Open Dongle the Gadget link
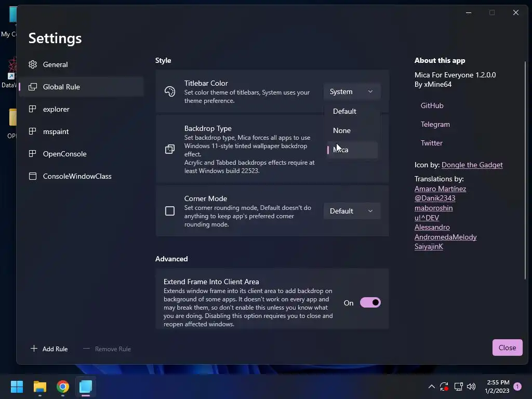532x399 pixels. (x=472, y=165)
